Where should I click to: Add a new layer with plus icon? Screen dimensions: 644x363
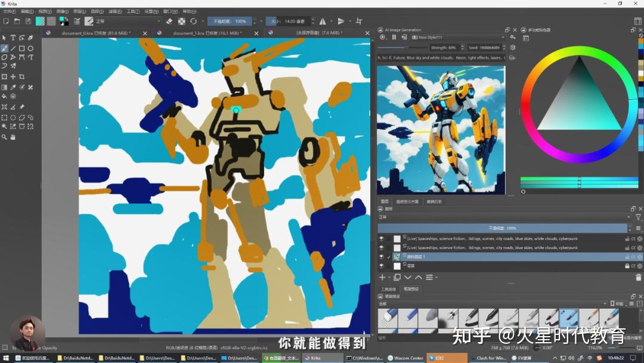[x=382, y=277]
